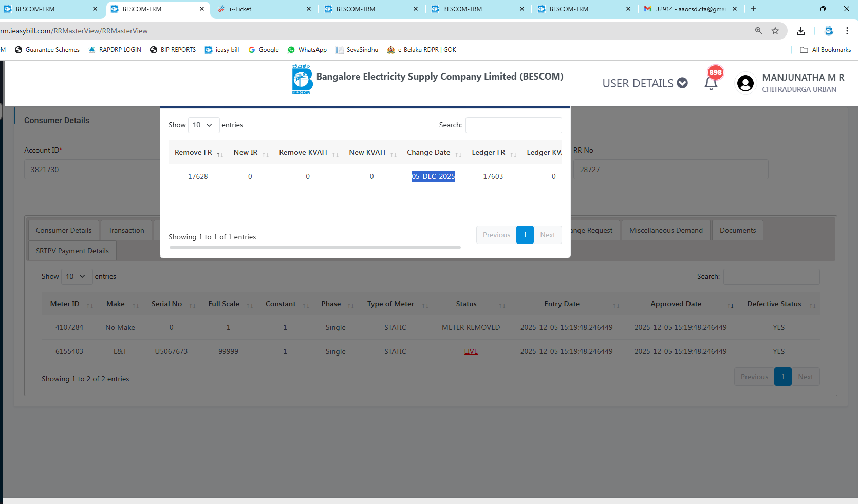
Task: Open the browser zoom magnifier icon
Action: tap(759, 31)
